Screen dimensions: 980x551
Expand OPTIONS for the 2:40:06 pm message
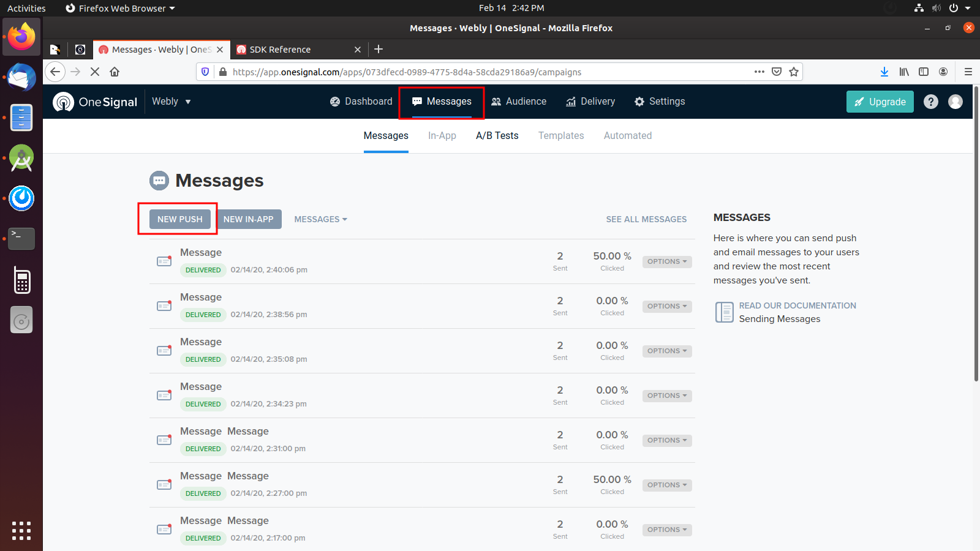[x=666, y=261]
